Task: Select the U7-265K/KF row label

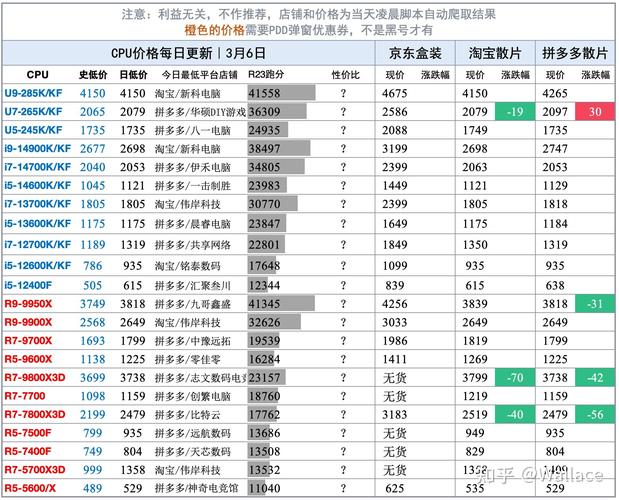Action: (x=33, y=112)
